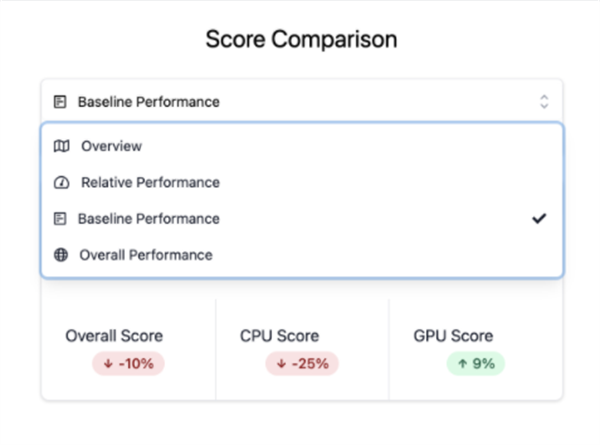The width and height of the screenshot is (600, 445).
Task: Click the map icon beside Overview
Action: 61,146
